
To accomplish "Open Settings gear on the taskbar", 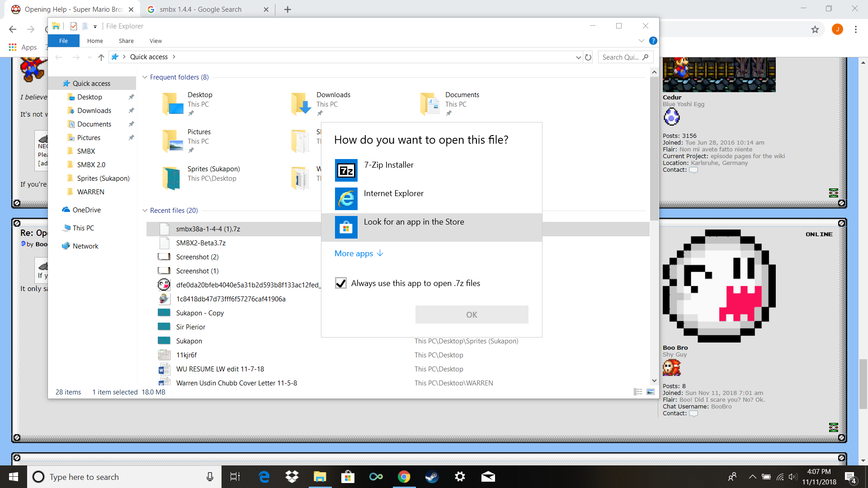I will [x=460, y=477].
